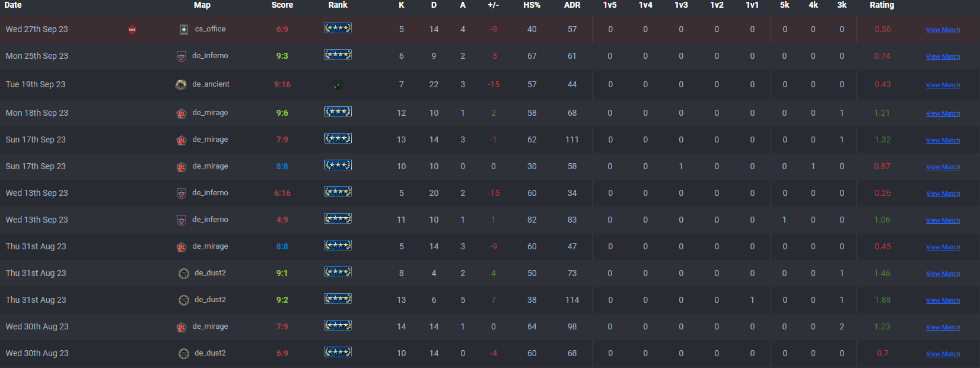The width and height of the screenshot is (980, 368).
Task: Sort by the Rating column header
Action: [x=882, y=5]
